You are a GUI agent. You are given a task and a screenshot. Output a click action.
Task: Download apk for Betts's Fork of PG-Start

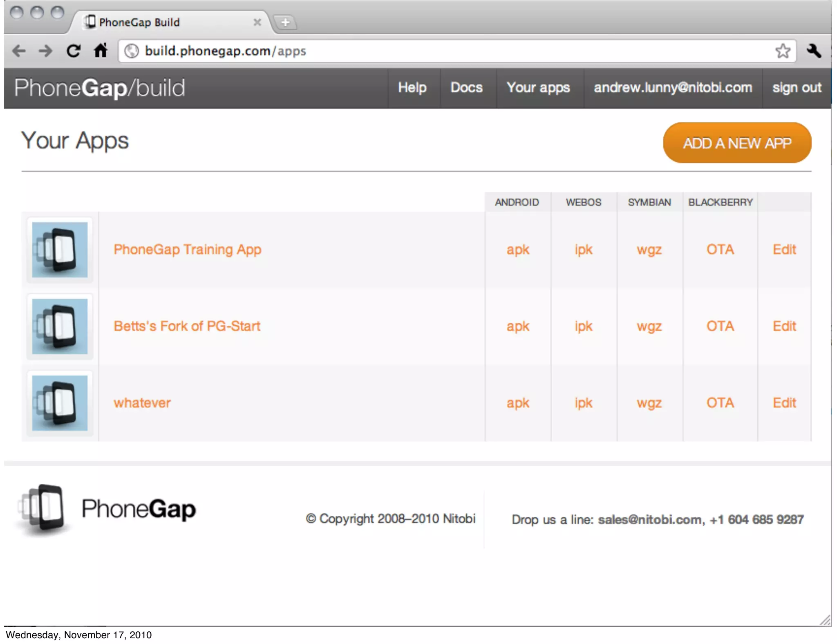[x=517, y=326]
